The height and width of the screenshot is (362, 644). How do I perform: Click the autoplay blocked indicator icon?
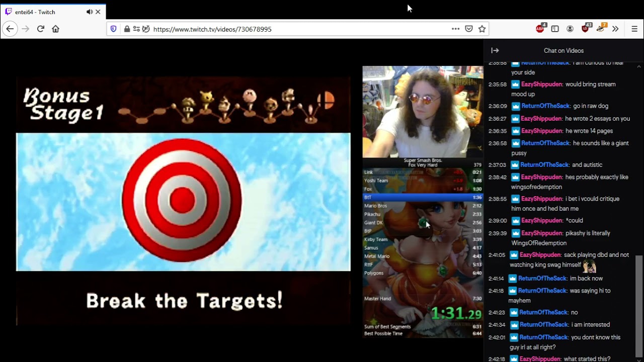tap(146, 29)
